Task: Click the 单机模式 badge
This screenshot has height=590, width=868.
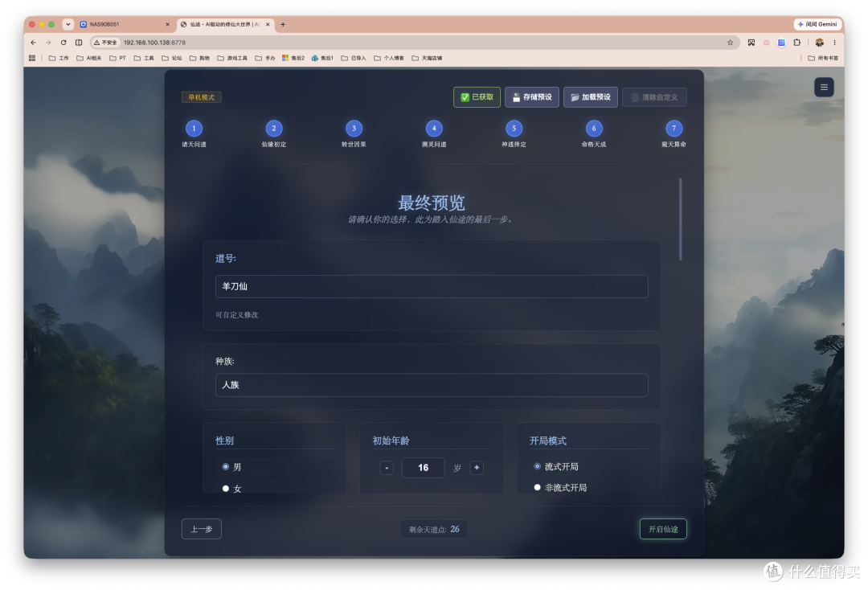Action: 202,97
